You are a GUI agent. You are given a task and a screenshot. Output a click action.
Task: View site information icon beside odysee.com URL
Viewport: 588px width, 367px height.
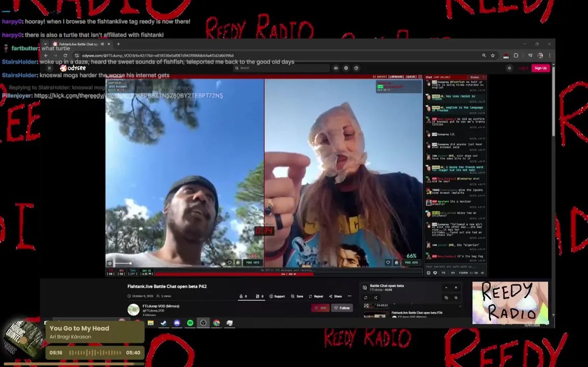click(77, 56)
